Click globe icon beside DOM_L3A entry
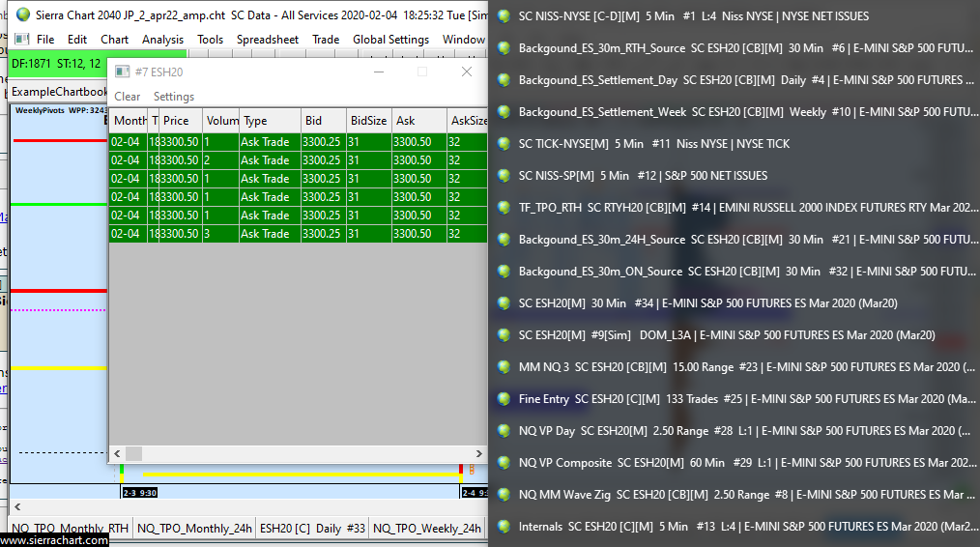 click(x=504, y=335)
